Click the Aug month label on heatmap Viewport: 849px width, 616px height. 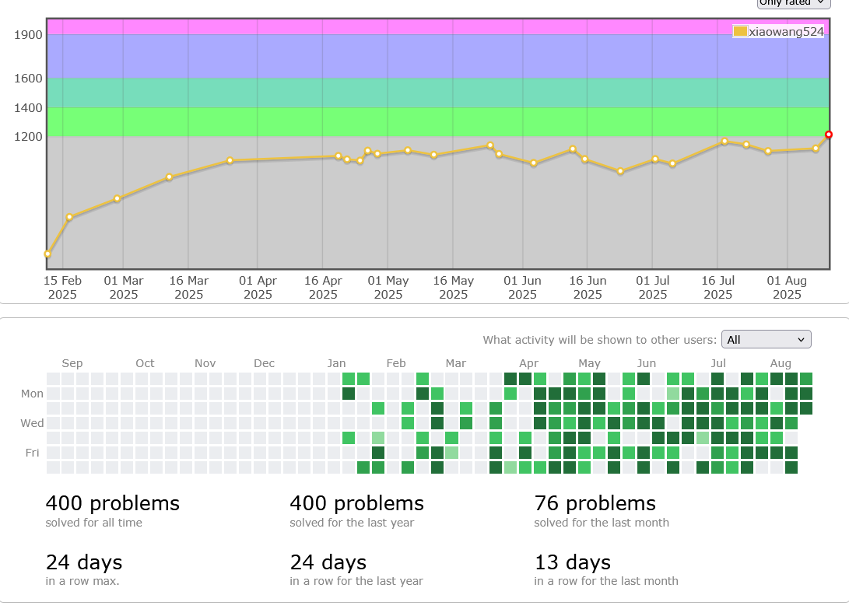coord(781,363)
